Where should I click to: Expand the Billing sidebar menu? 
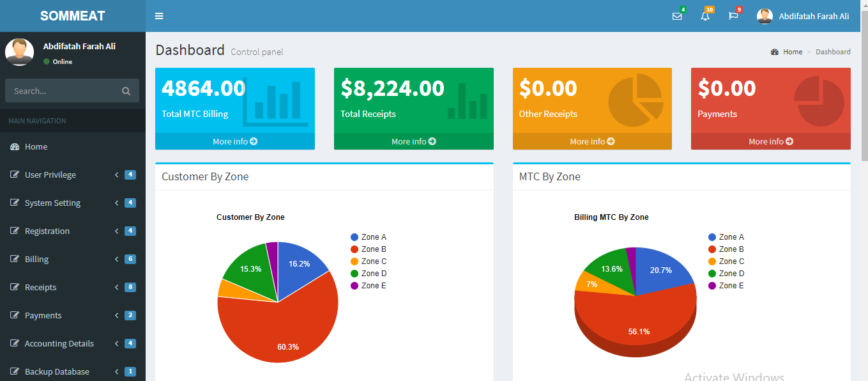(36, 260)
